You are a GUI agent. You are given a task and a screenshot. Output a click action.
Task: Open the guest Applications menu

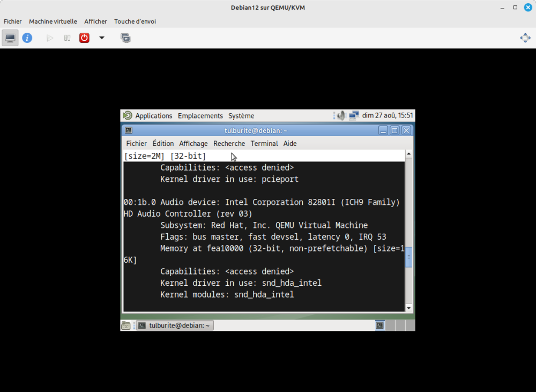(x=154, y=116)
